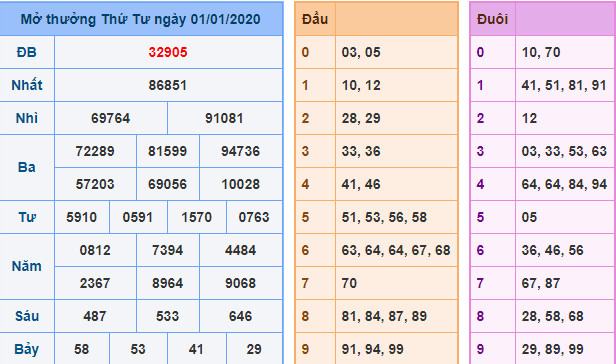Select the 'Ba' row label
616x364 pixels.
(27, 168)
